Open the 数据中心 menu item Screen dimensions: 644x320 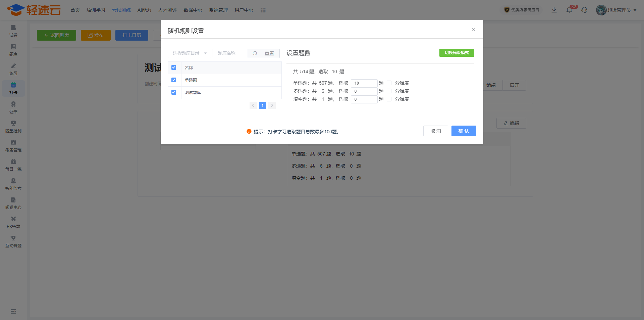[193, 10]
